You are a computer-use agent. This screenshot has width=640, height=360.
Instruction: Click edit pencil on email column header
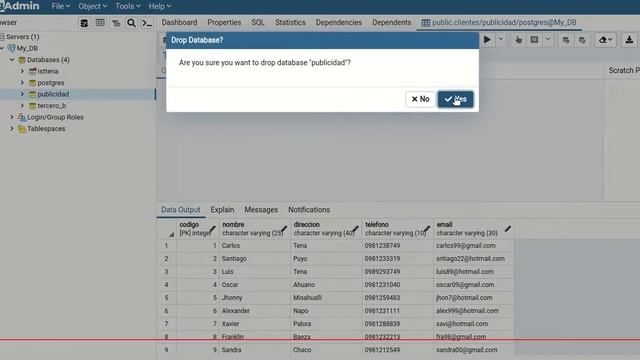pos(508,229)
